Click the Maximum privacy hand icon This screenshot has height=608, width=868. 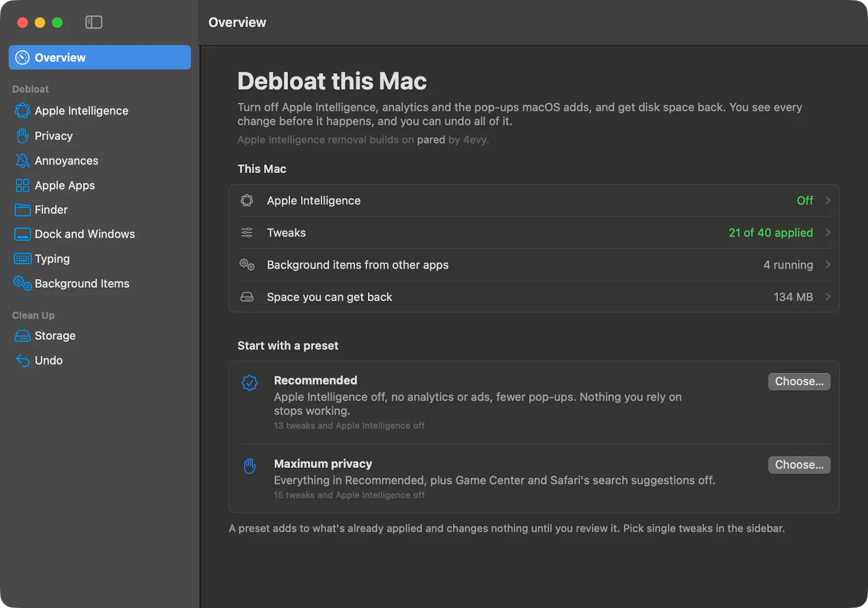click(250, 466)
